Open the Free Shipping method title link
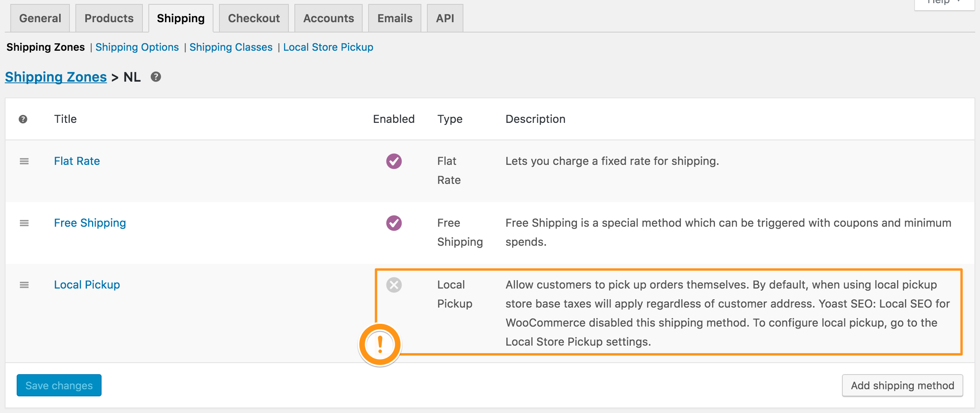Image resolution: width=980 pixels, height=413 pixels. tap(90, 223)
